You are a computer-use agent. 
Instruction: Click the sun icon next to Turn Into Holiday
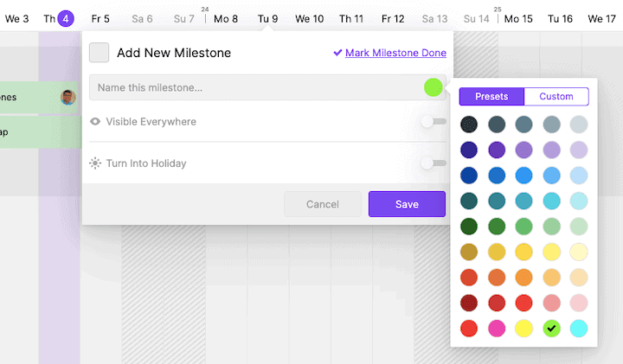pos(95,163)
